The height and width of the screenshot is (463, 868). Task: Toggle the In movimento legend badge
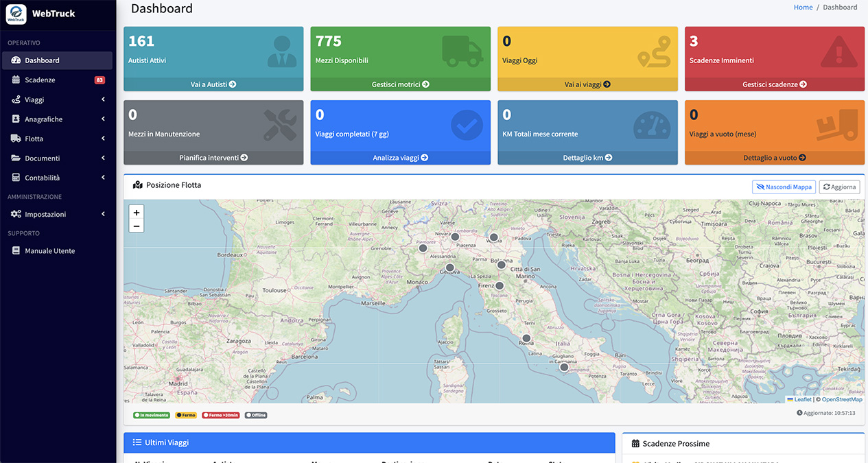(x=152, y=415)
